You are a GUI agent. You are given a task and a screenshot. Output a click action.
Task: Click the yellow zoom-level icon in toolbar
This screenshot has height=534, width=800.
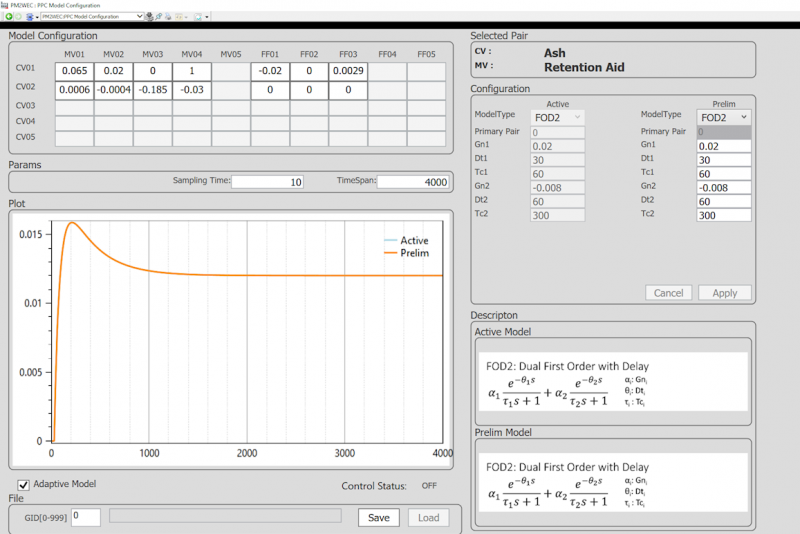[x=179, y=17]
